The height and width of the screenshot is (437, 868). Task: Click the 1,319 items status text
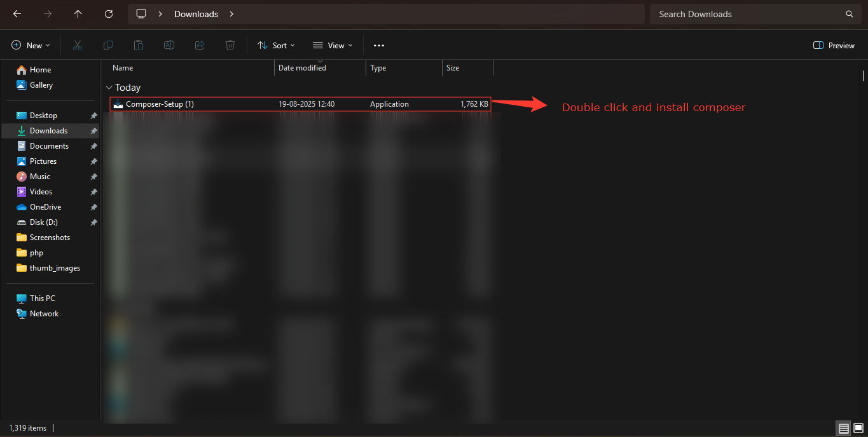coord(28,428)
